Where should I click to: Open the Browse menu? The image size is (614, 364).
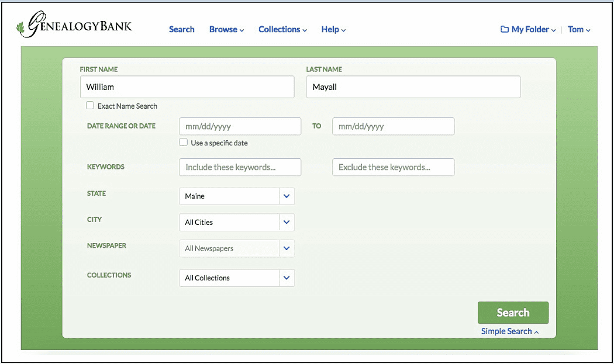point(227,29)
